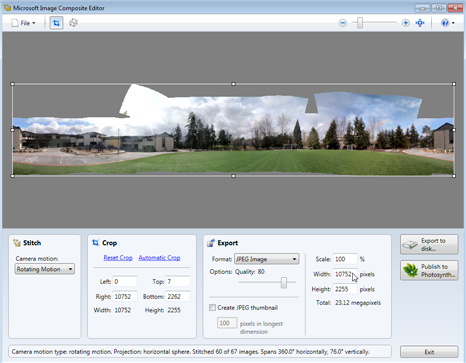
Task: Click the Automatic Crop link
Action: pyautogui.click(x=159, y=258)
